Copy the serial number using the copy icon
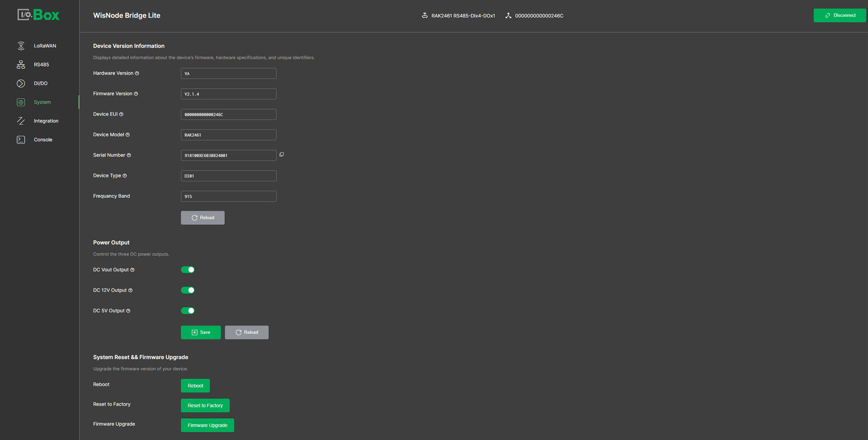Image resolution: width=868 pixels, height=440 pixels. tap(282, 154)
